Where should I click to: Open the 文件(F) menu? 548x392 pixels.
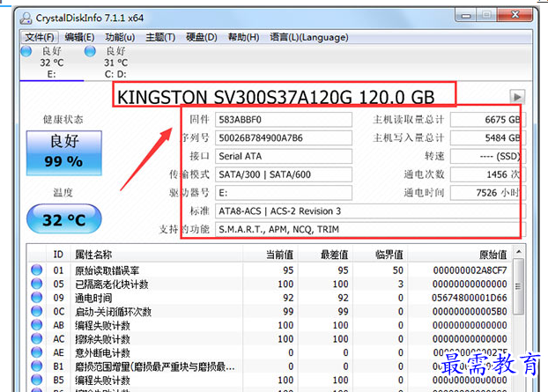pyautogui.click(x=40, y=37)
